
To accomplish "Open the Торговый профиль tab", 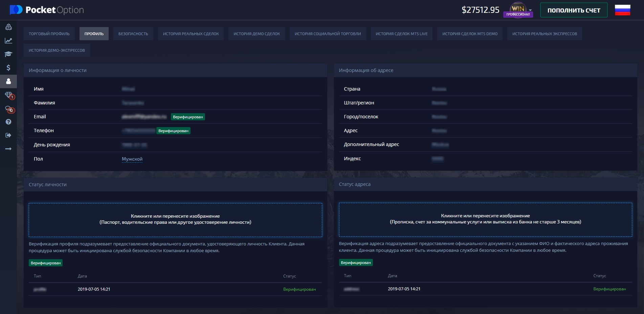I will pyautogui.click(x=49, y=34).
